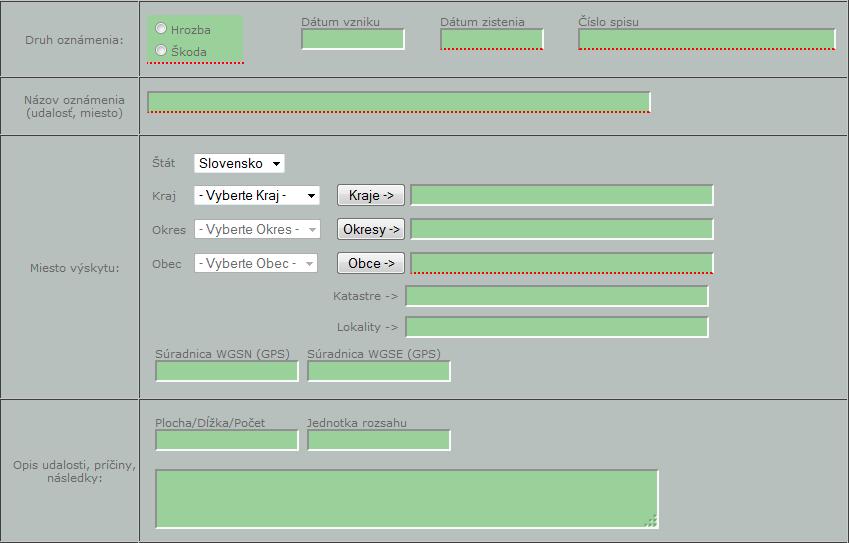Focus the Súradnica WGSE (GPS) field
849x543 pixels.
point(379,371)
